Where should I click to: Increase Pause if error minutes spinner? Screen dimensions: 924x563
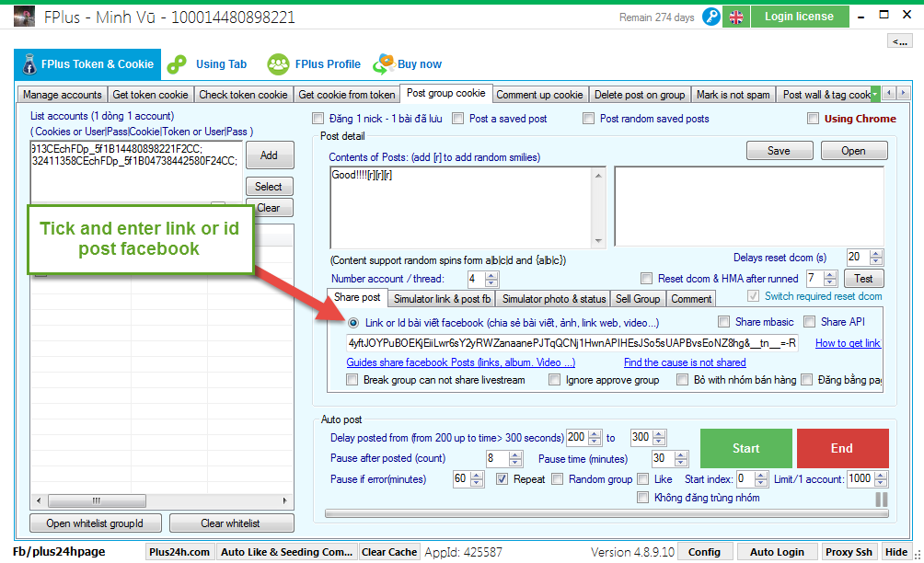click(x=478, y=476)
